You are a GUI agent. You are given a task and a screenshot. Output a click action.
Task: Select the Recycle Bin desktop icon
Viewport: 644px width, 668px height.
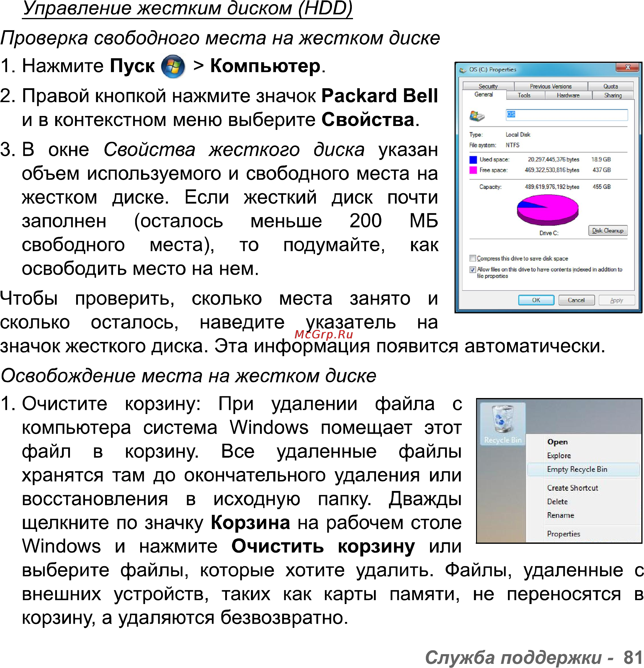pos(503,424)
